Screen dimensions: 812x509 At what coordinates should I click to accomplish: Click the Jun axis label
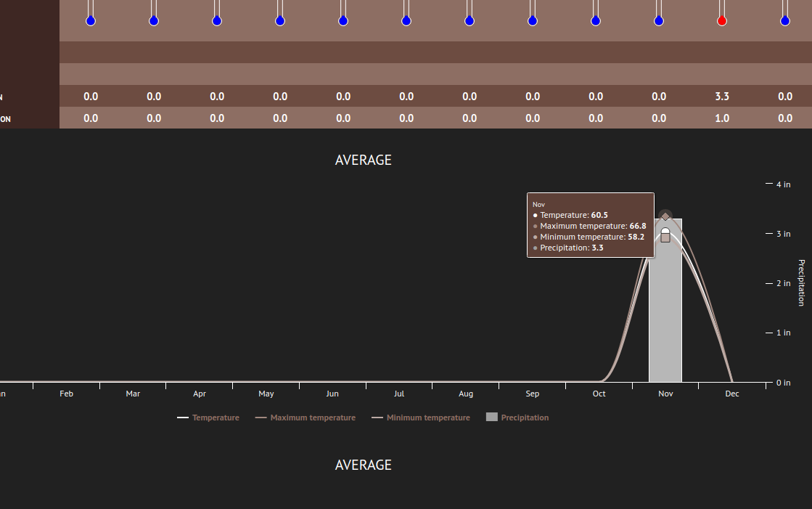332,394
